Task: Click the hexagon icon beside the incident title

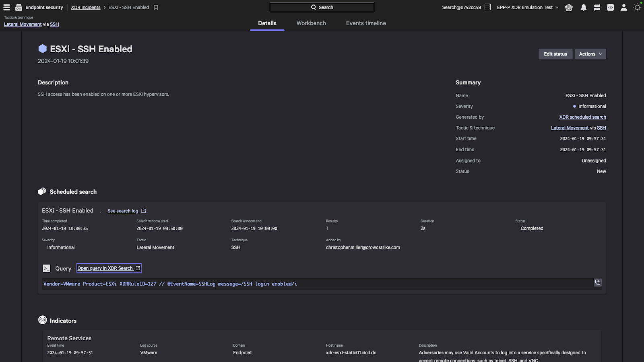Action: click(x=42, y=49)
